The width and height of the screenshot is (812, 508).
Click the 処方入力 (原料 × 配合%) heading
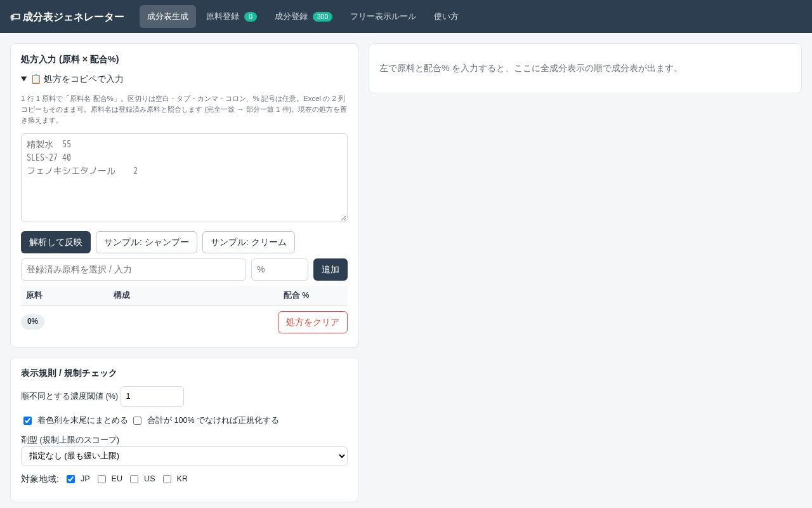click(x=70, y=59)
